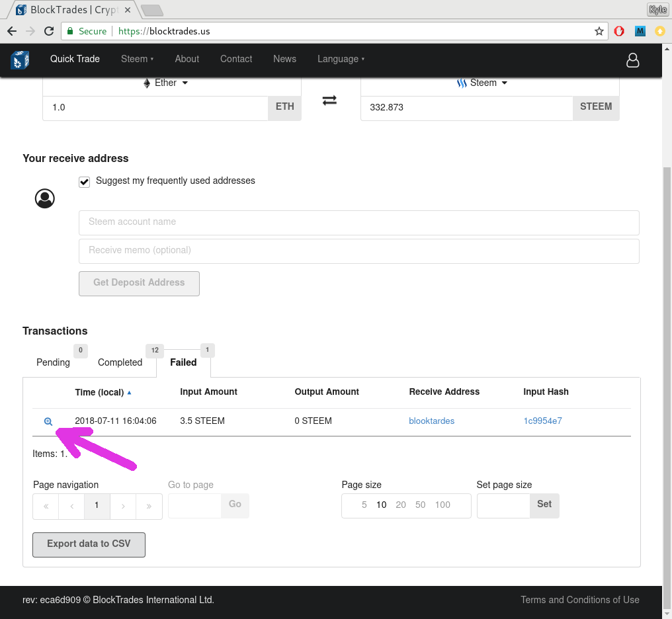Swap the trade currencies with arrows icon
672x619 pixels.
tap(329, 101)
